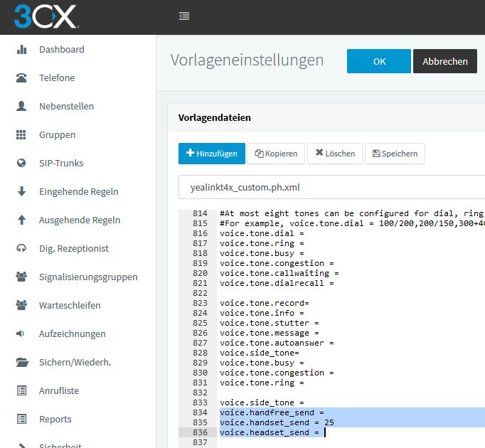Click the Dig. Rezeptionist headset icon
485x448 pixels.
pyautogui.click(x=22, y=249)
